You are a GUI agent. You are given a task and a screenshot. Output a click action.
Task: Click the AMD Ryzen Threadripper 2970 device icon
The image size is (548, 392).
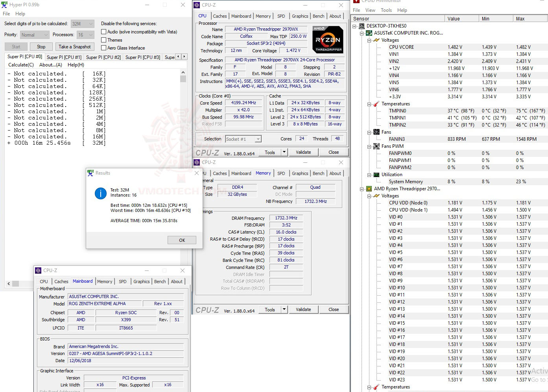(369, 189)
